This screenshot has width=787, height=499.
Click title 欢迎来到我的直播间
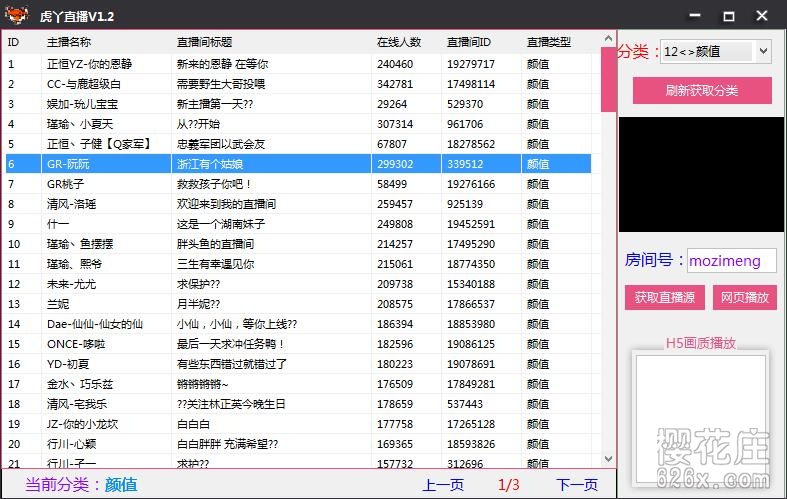226,204
